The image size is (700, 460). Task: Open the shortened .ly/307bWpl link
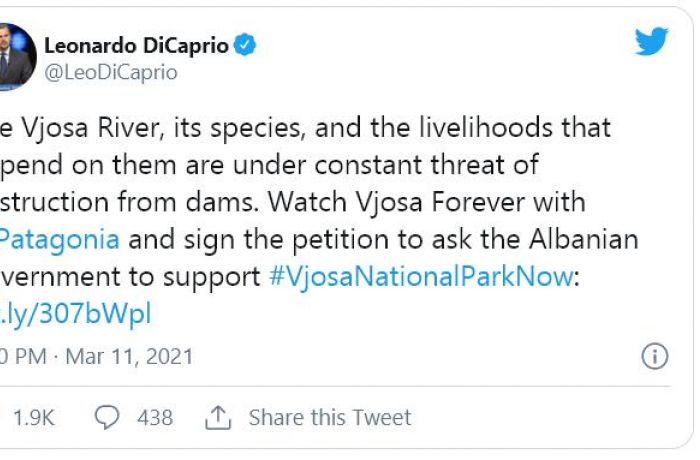[x=76, y=314]
